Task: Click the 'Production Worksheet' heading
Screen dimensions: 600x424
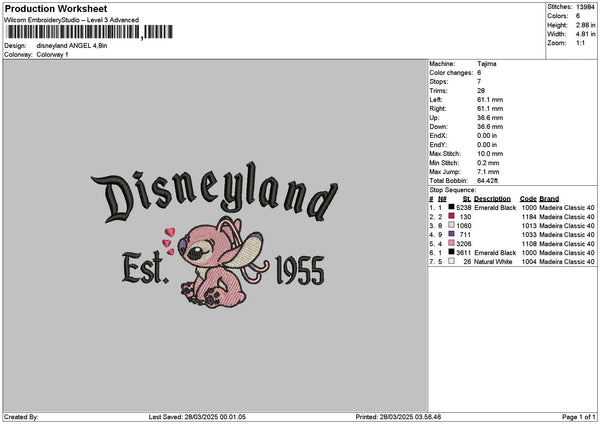Action: 56,8
